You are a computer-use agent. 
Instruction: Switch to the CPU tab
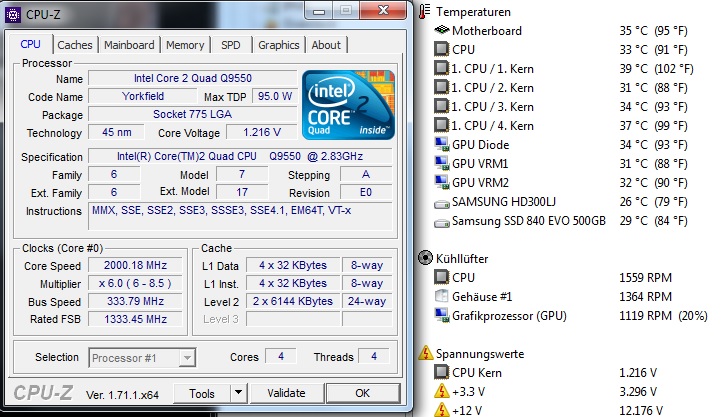(30, 44)
